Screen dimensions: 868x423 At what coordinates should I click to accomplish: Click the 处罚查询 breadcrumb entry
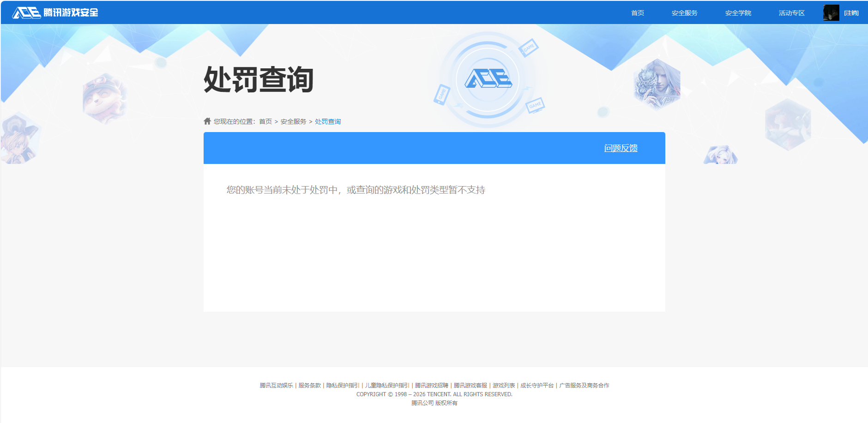pyautogui.click(x=327, y=121)
